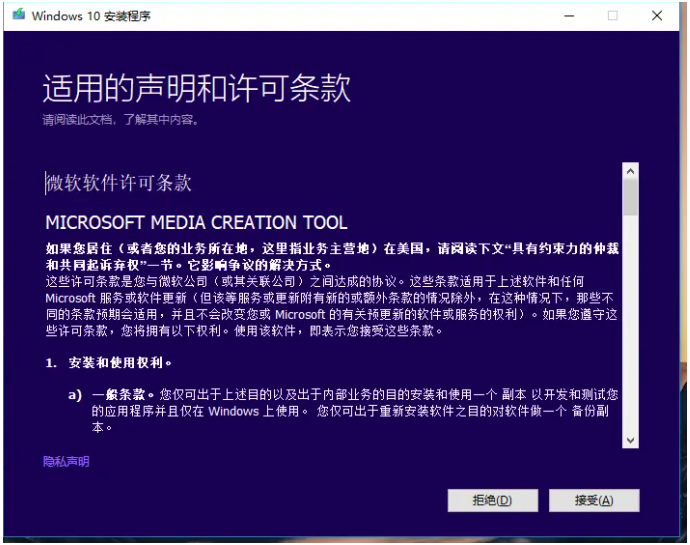Click the 适用的声明和许可条款 page heading
Viewport: 690px width, 545px height.
(x=196, y=89)
